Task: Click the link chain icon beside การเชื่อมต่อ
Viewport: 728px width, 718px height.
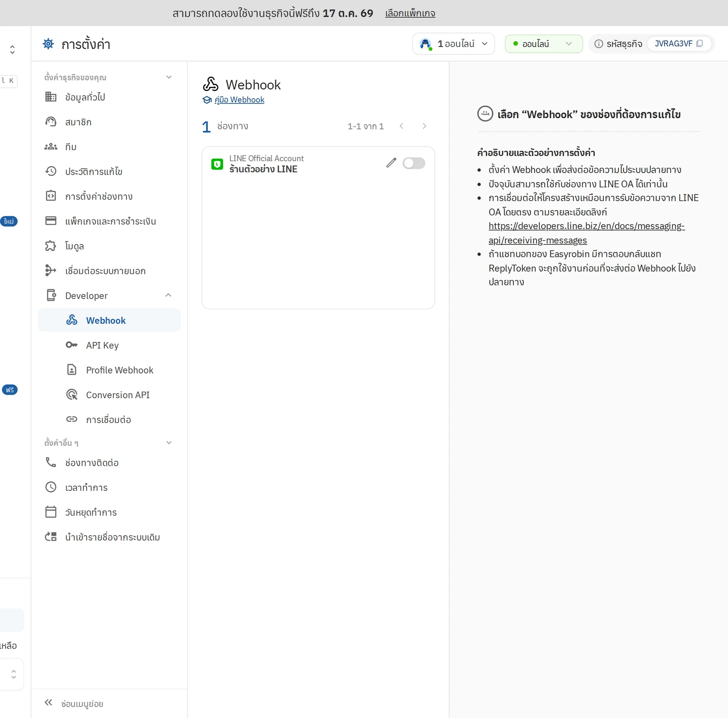Action: click(x=72, y=419)
